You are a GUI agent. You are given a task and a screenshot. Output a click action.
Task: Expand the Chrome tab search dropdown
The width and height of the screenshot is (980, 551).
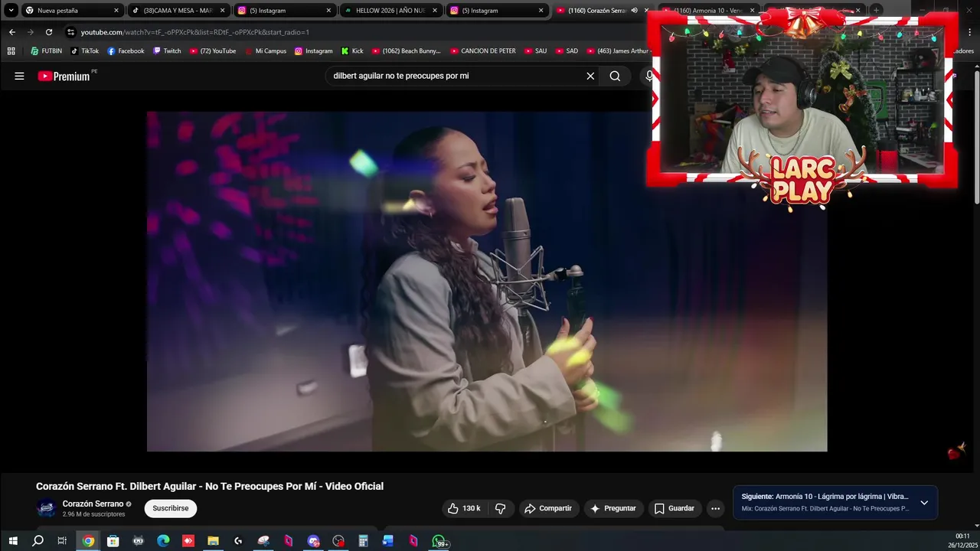(x=11, y=11)
